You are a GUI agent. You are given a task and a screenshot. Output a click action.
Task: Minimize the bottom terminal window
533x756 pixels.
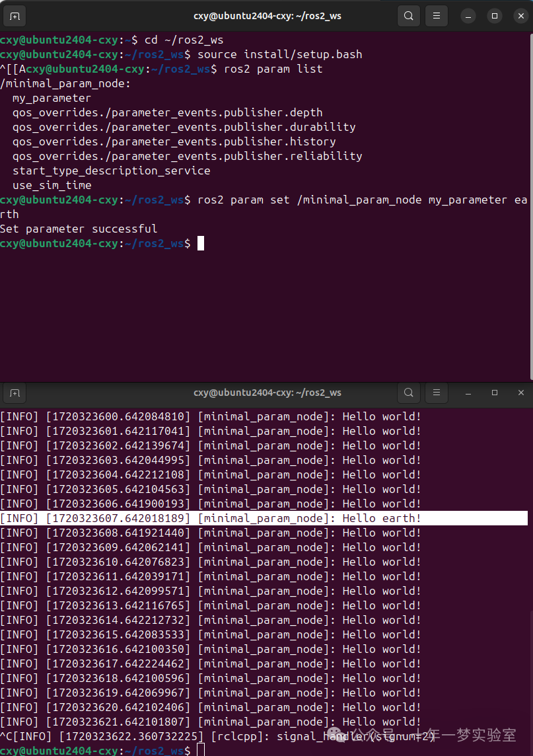468,393
